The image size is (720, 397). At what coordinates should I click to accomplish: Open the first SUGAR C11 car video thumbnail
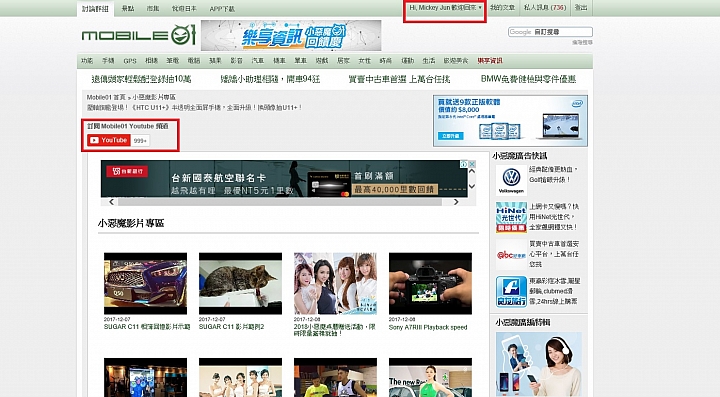point(146,284)
